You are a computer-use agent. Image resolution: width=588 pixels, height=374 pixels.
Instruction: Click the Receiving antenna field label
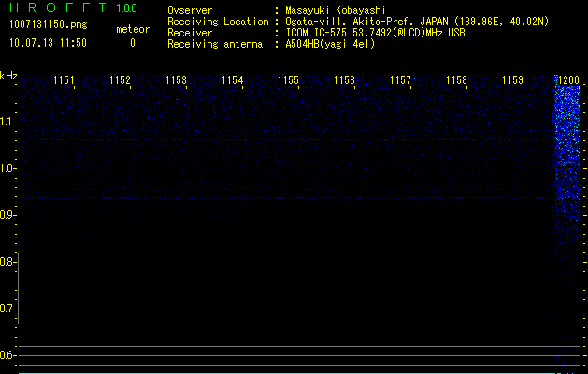click(x=215, y=44)
